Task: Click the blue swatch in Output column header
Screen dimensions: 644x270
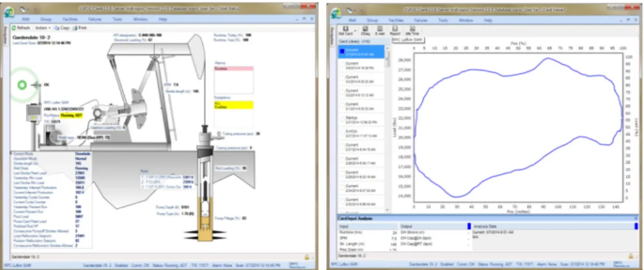Action: [x=469, y=226]
